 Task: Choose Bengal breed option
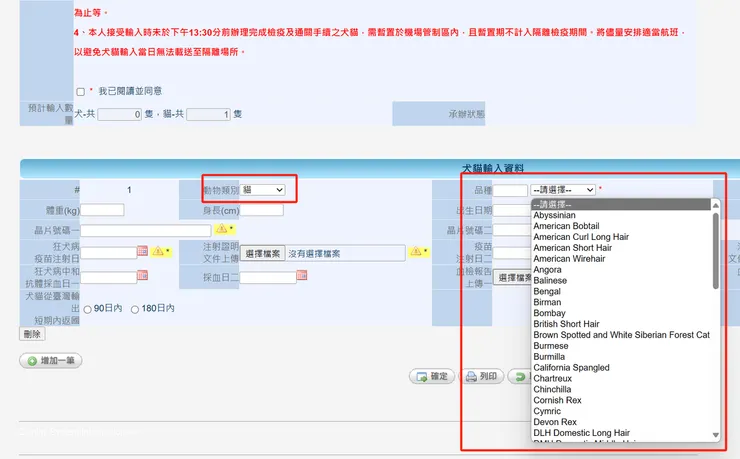(x=621, y=291)
